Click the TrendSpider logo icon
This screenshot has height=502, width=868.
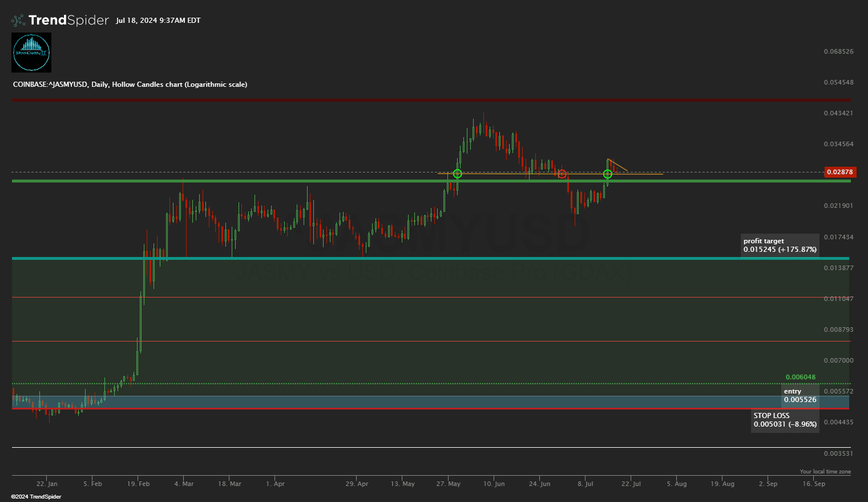(18, 21)
